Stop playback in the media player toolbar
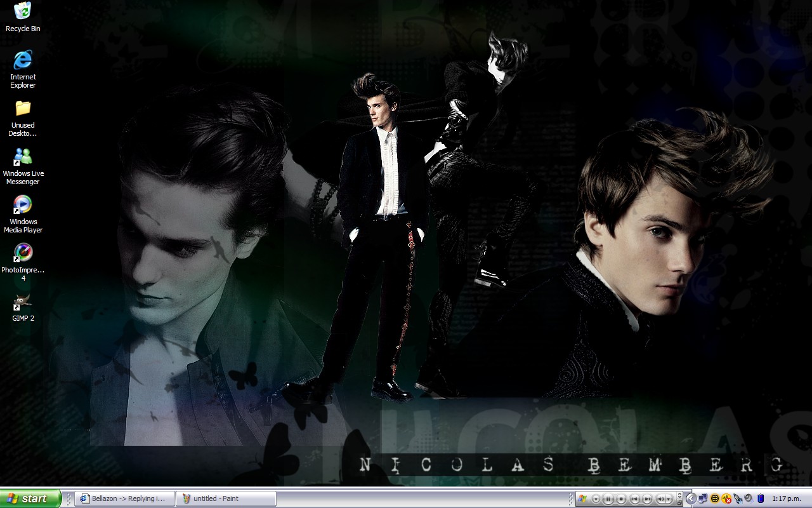Image resolution: width=812 pixels, height=508 pixels. click(x=622, y=499)
